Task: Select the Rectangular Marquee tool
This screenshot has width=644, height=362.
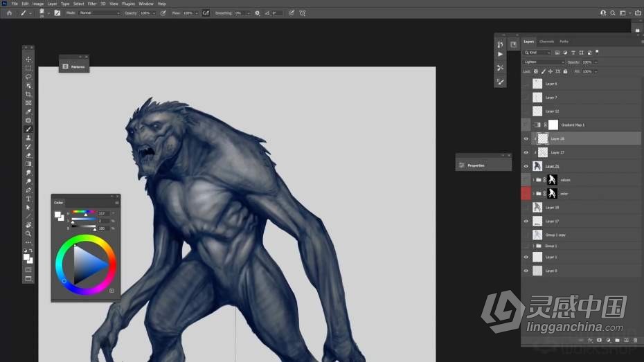Action: click(x=28, y=68)
